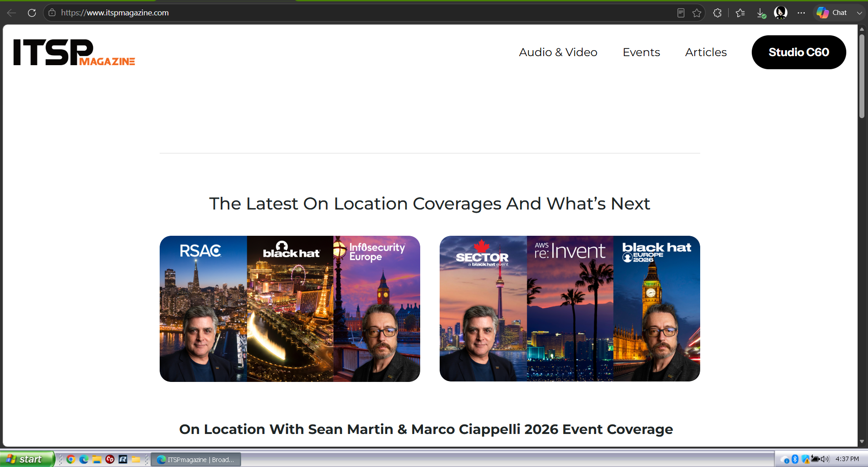The height and width of the screenshot is (467, 868).
Task: Open the browser profile avatar
Action: tap(781, 13)
